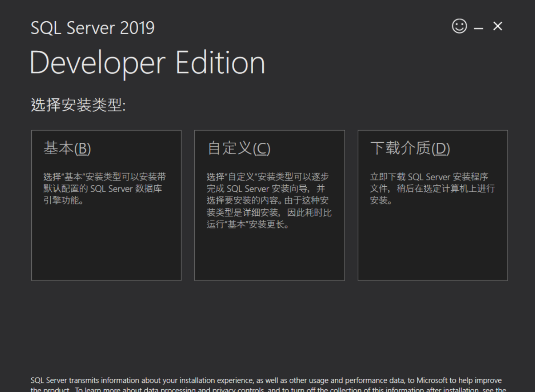Choose the 基本(B) basic installation type
The width and height of the screenshot is (535, 392).
click(x=106, y=205)
